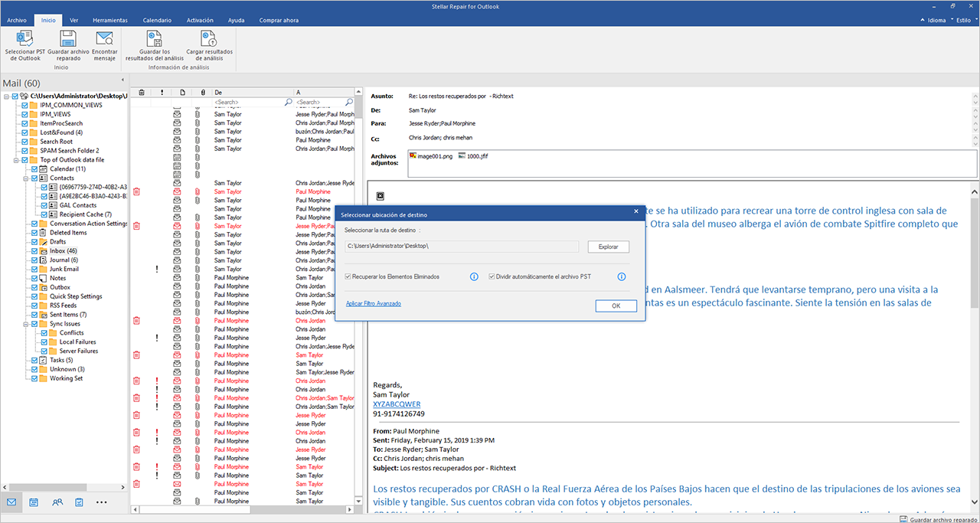Screen dimensions: 980x523
Task: Click the Seleccionar PST de Outlook icon
Action: [24, 40]
